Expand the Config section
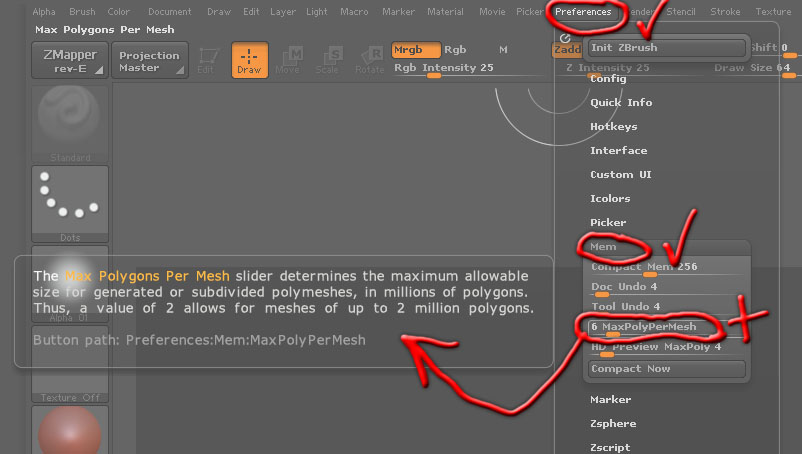 point(608,79)
